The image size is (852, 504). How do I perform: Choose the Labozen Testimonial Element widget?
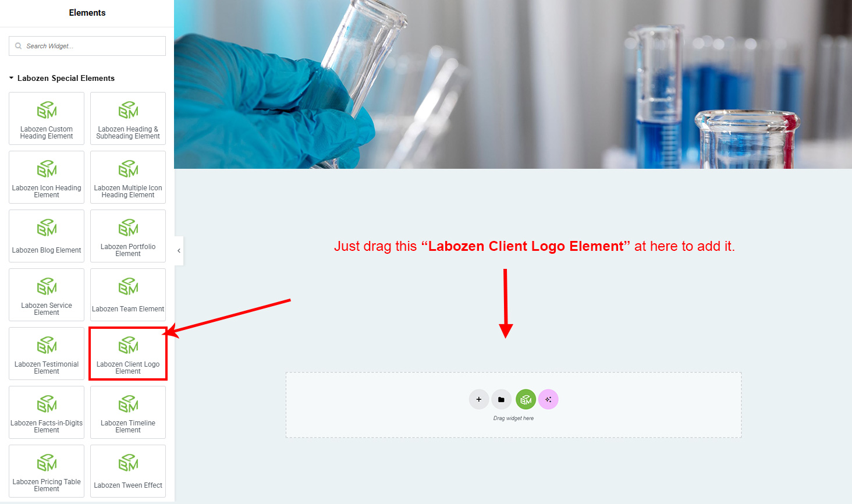(47, 354)
